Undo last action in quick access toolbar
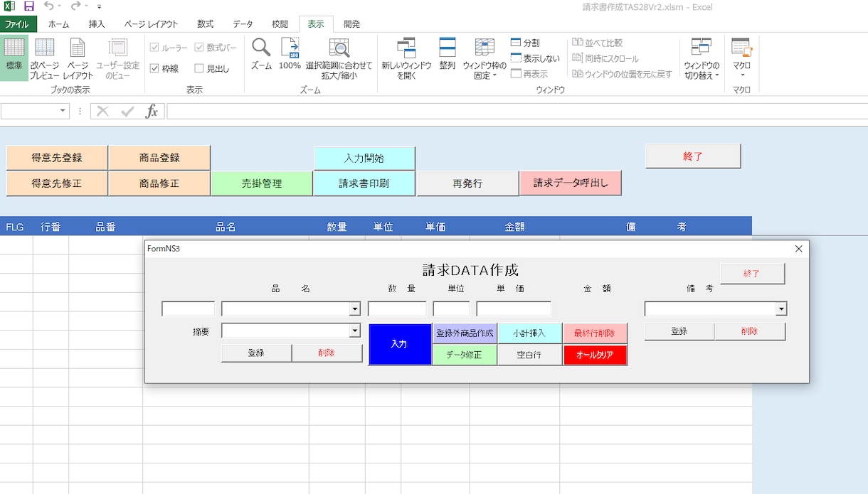The width and height of the screenshot is (868, 494). click(x=48, y=6)
